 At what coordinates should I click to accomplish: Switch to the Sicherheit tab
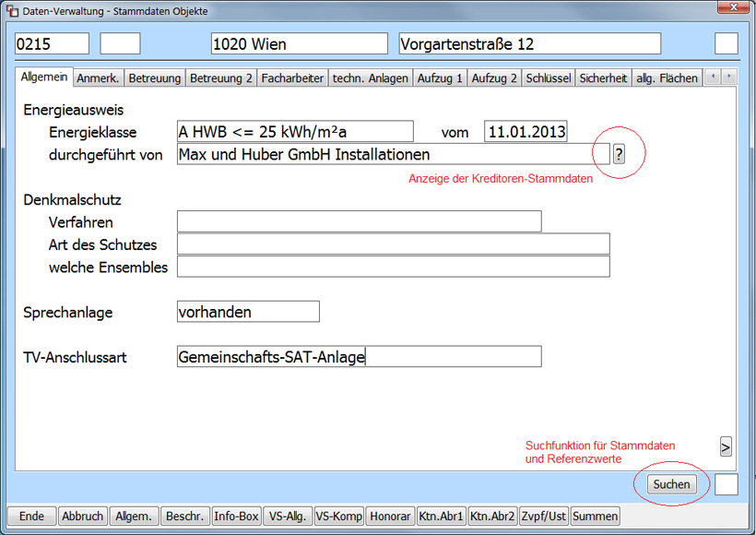(603, 78)
